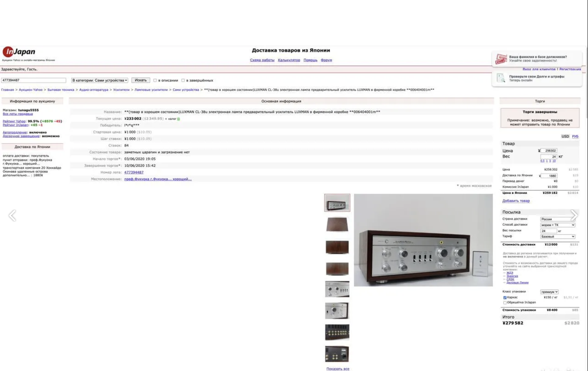This screenshot has width=588, height=371.
Task: Open lot number 477394487 link
Action: 134,172
